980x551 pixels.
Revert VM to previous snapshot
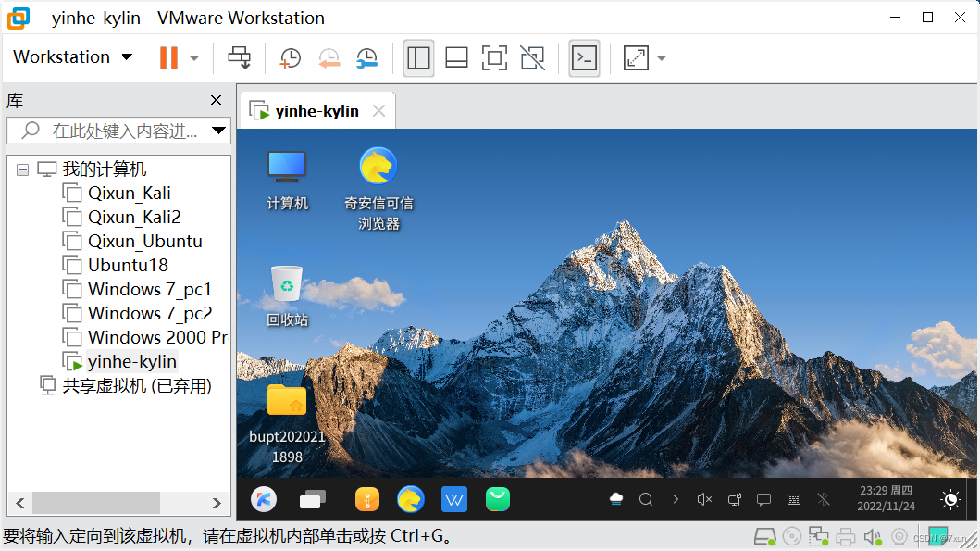click(x=329, y=57)
